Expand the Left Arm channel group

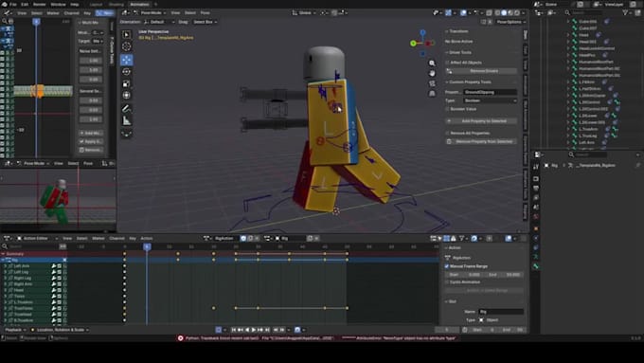tap(6, 266)
